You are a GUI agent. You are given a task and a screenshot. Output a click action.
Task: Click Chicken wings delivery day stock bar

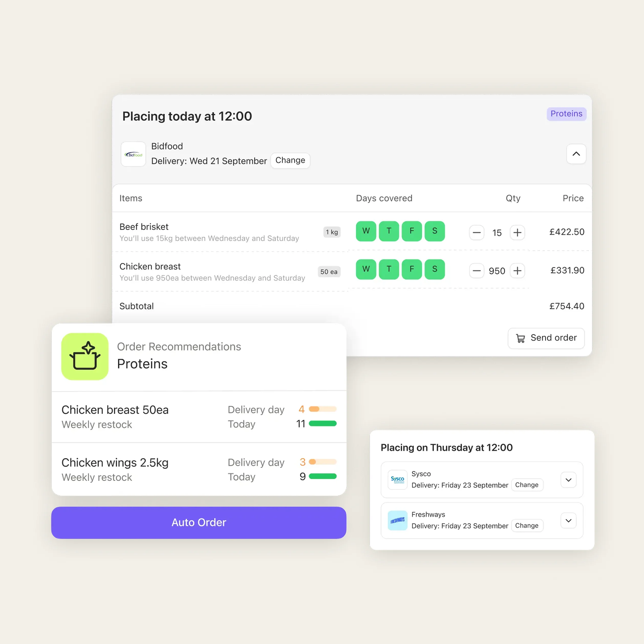pyautogui.click(x=323, y=462)
